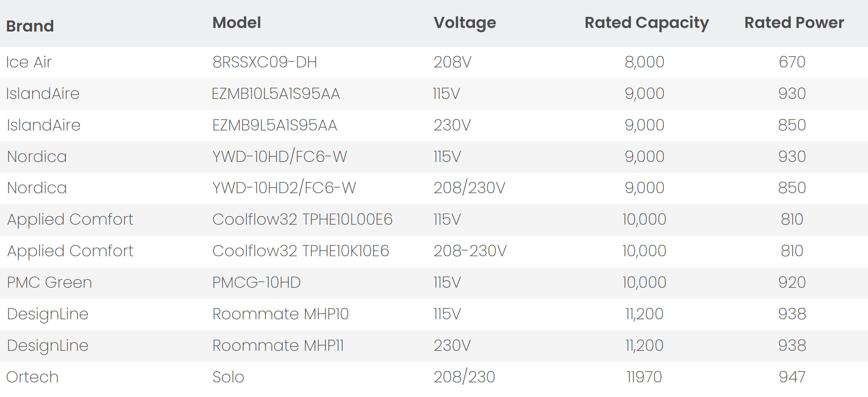Select the 8,000 rated capacity value
The width and height of the screenshot is (868, 397).
(644, 62)
